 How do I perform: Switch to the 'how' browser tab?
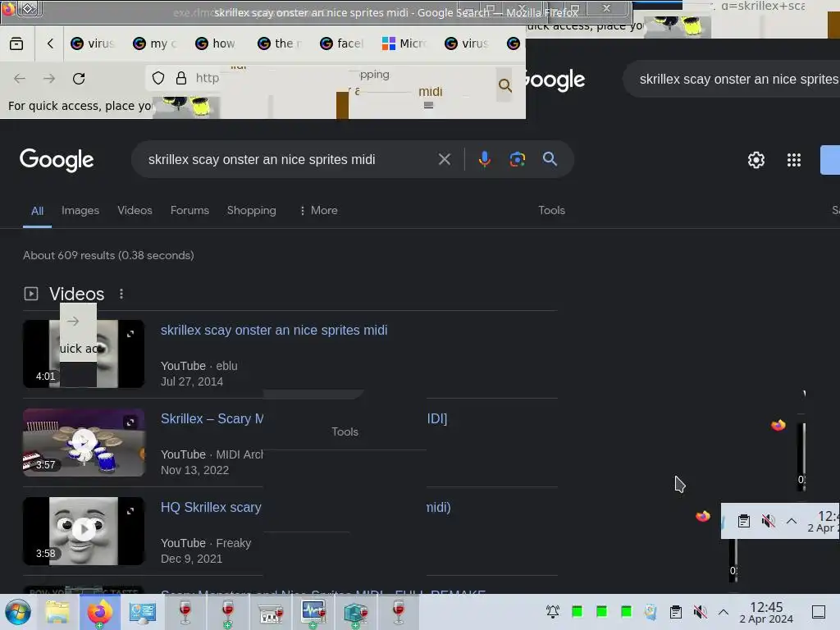pyautogui.click(x=217, y=43)
